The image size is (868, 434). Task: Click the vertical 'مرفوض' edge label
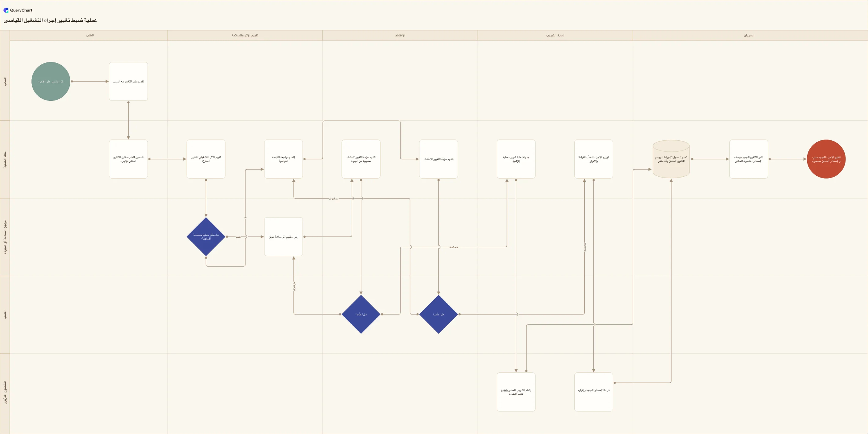[x=294, y=286]
